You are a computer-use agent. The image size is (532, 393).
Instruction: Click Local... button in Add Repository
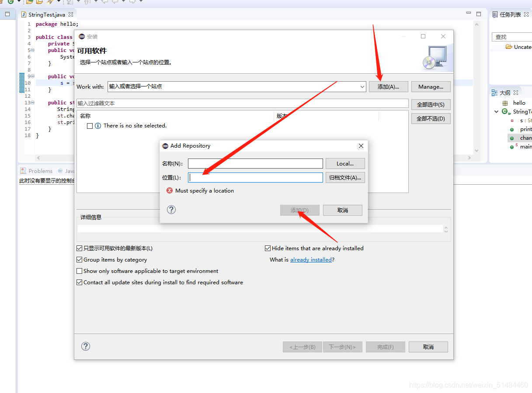tap(345, 164)
